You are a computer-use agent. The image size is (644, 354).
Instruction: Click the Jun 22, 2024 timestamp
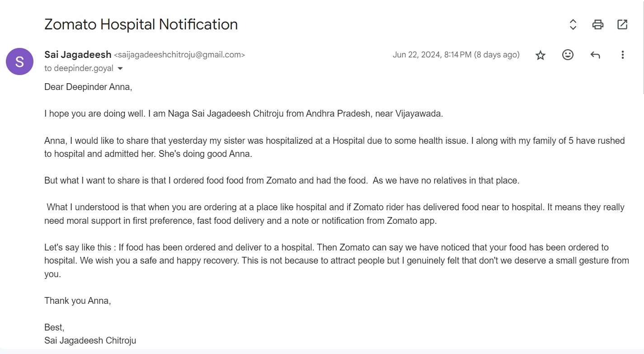point(456,55)
